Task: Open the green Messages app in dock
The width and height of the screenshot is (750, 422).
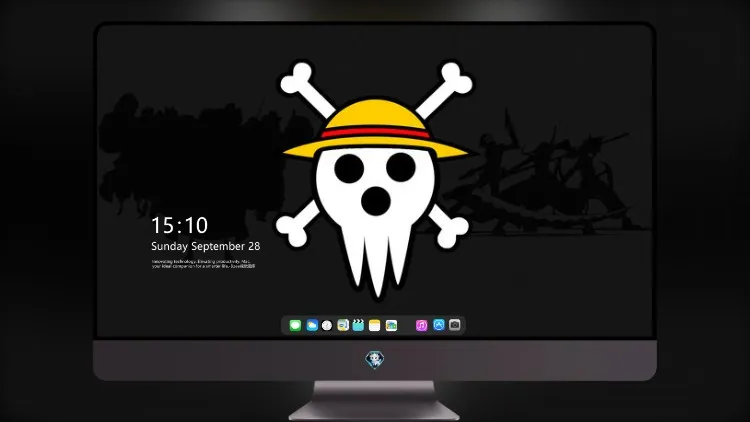Action: click(295, 325)
